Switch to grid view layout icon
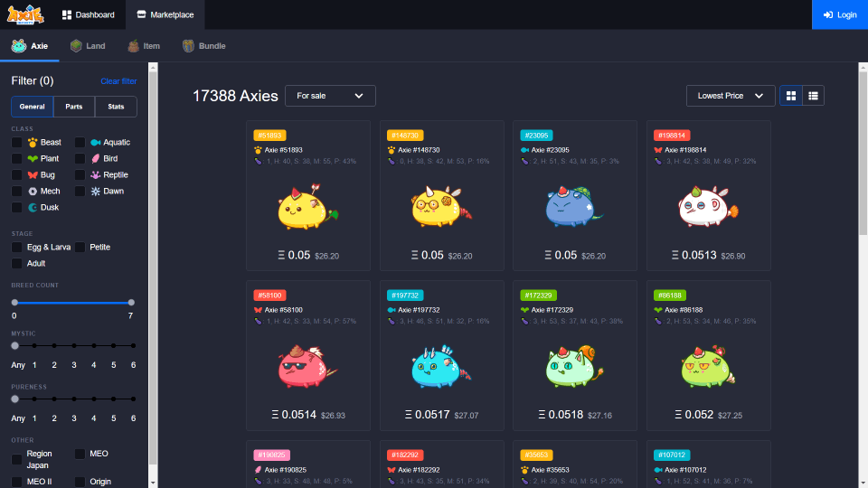This screenshot has width=868, height=488. 790,96
